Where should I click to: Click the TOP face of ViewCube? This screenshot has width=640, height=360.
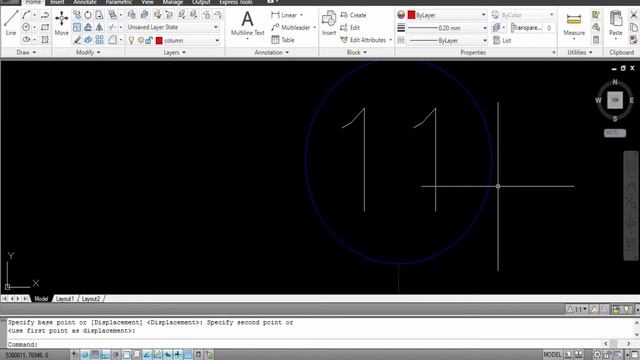tap(615, 100)
